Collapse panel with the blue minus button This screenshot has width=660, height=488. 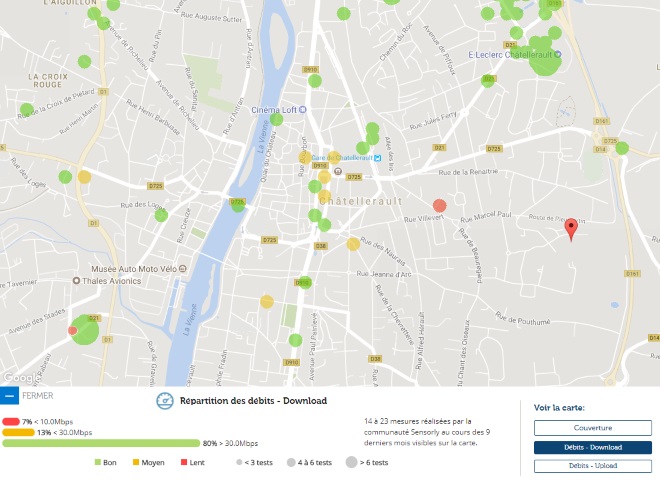[9, 396]
